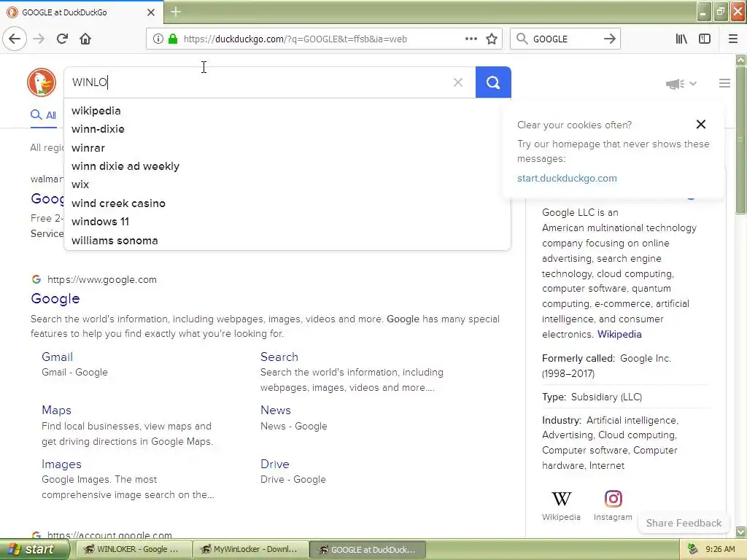Click the https://www.google.com result URL
The height and width of the screenshot is (560, 747).
[102, 279]
